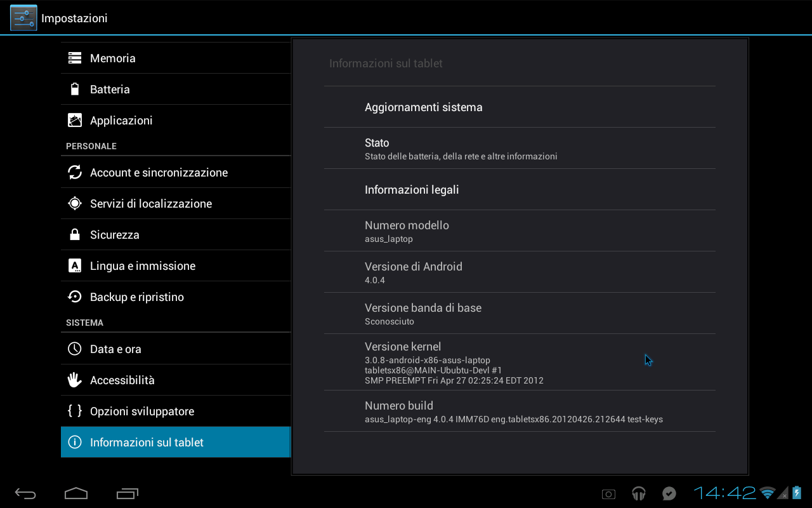
Task: Click the Backup e ripristino restore icon
Action: tap(74, 297)
